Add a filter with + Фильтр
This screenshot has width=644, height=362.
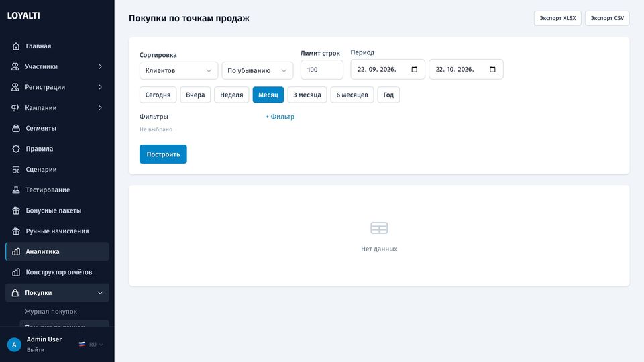point(280,117)
